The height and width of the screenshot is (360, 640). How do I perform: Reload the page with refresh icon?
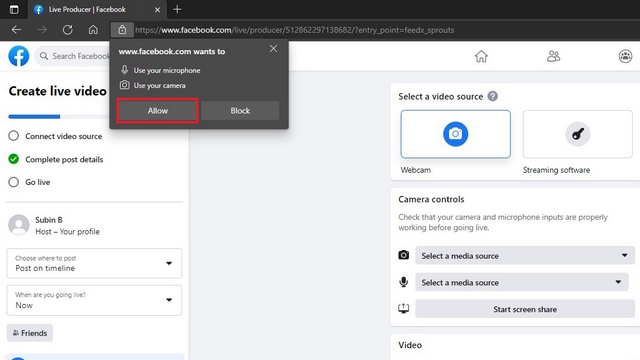pyautogui.click(x=68, y=30)
